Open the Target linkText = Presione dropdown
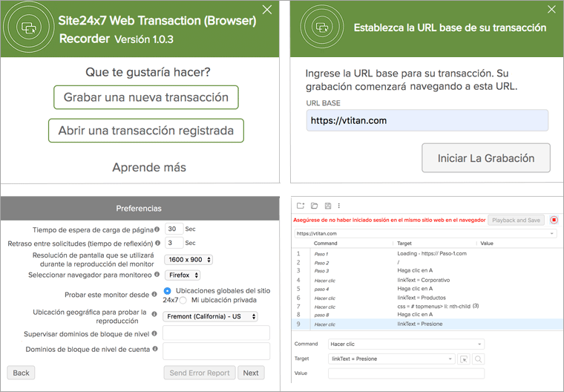564x392 pixels. coord(392,359)
